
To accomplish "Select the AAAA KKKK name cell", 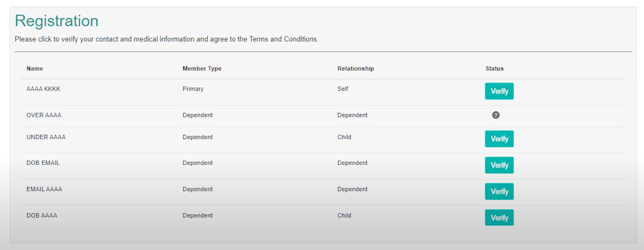I will click(43, 89).
